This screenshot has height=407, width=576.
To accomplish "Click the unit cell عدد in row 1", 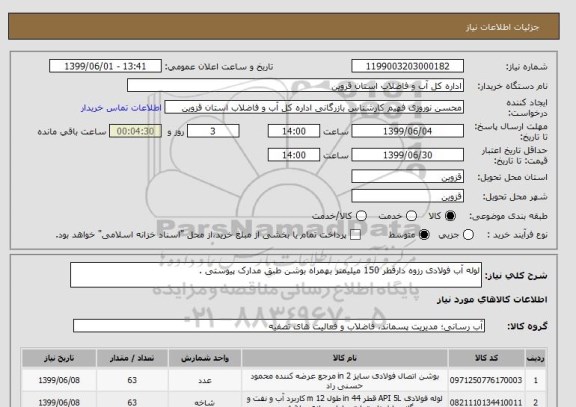I will coord(205,380).
